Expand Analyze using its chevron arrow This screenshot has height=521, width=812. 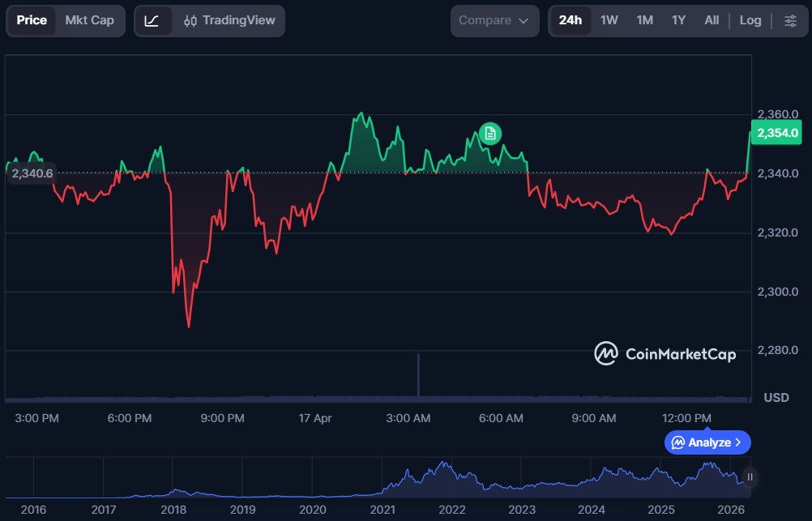click(x=737, y=442)
